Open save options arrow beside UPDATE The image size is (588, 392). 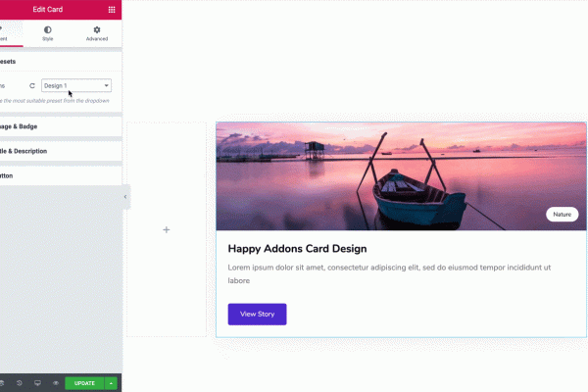(111, 383)
